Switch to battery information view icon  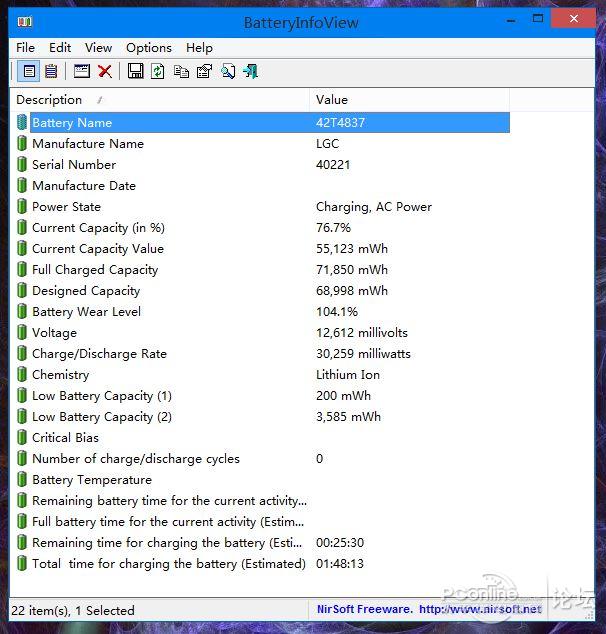(x=29, y=72)
